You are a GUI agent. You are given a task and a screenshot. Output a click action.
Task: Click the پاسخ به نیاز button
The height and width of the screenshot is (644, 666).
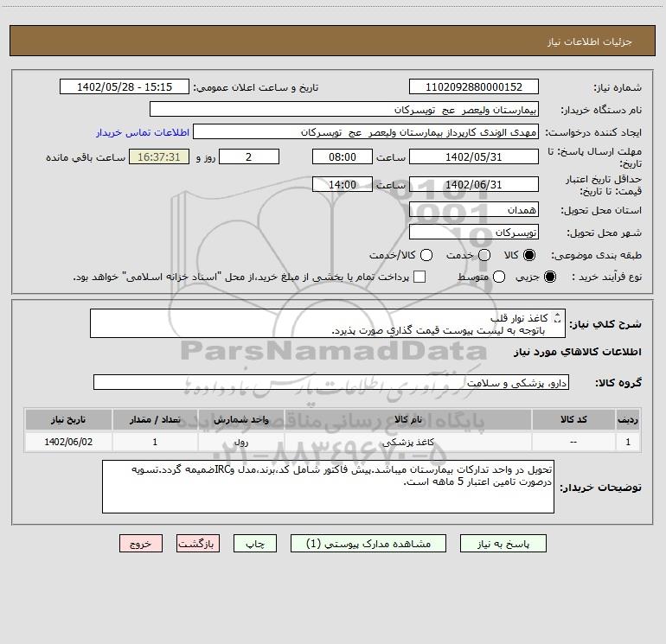click(503, 544)
